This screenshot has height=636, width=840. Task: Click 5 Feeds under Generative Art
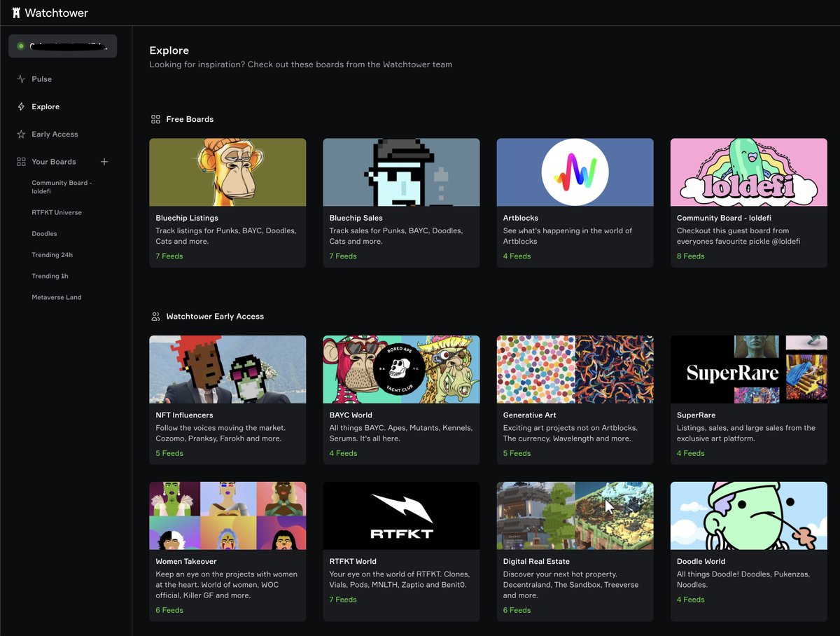click(517, 453)
